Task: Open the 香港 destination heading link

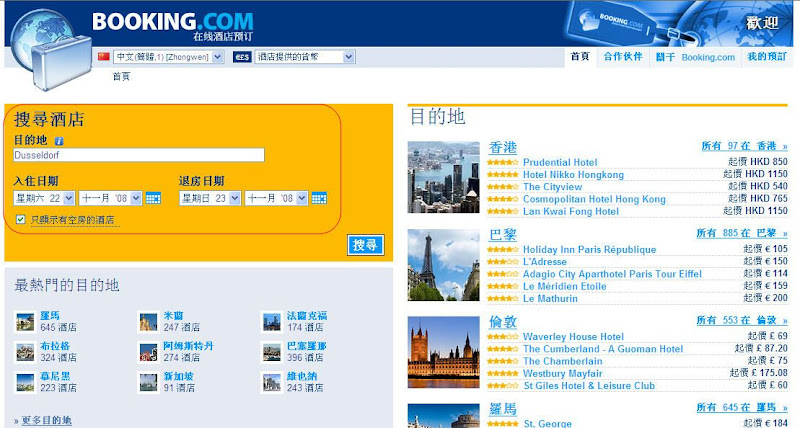Action: click(503, 147)
